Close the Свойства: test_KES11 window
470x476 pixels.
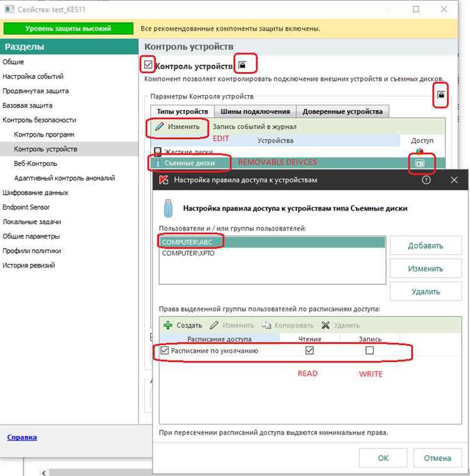(444, 9)
